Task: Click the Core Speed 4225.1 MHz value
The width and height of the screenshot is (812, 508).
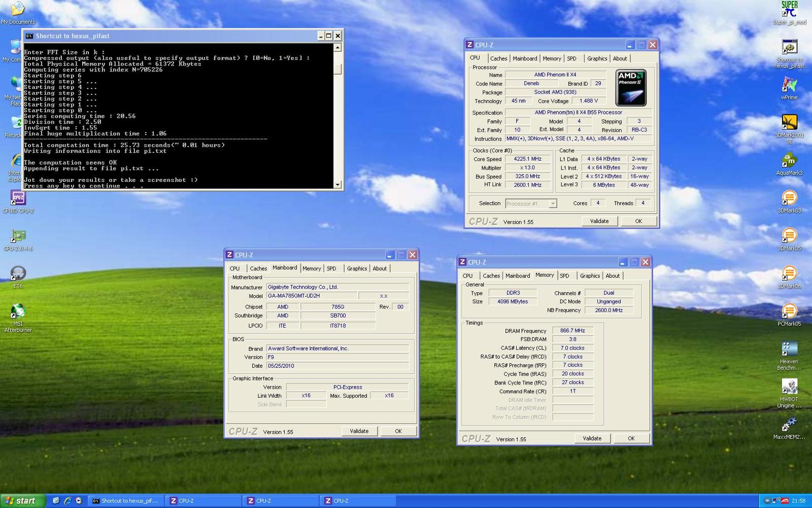Action: pos(527,159)
